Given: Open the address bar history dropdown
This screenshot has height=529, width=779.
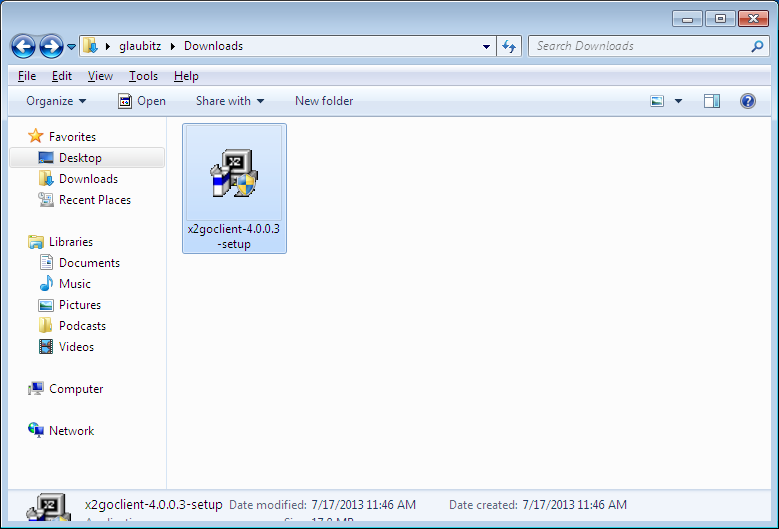Looking at the screenshot, I should (486, 46).
